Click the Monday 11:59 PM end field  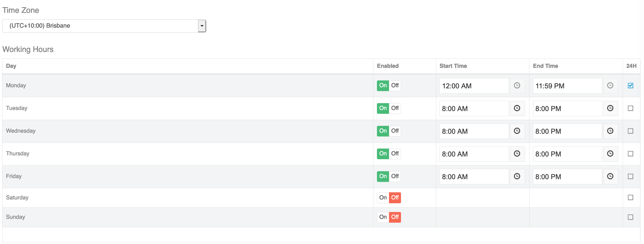[x=567, y=86]
